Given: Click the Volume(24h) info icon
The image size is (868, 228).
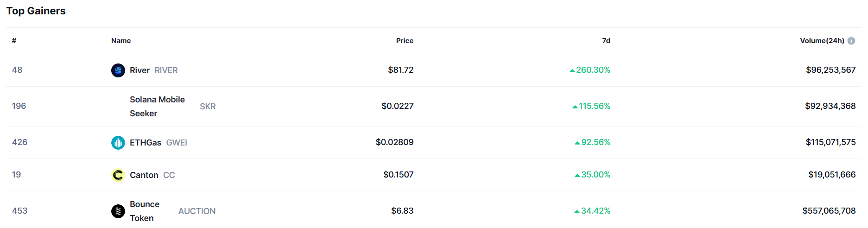Looking at the screenshot, I should coord(851,41).
